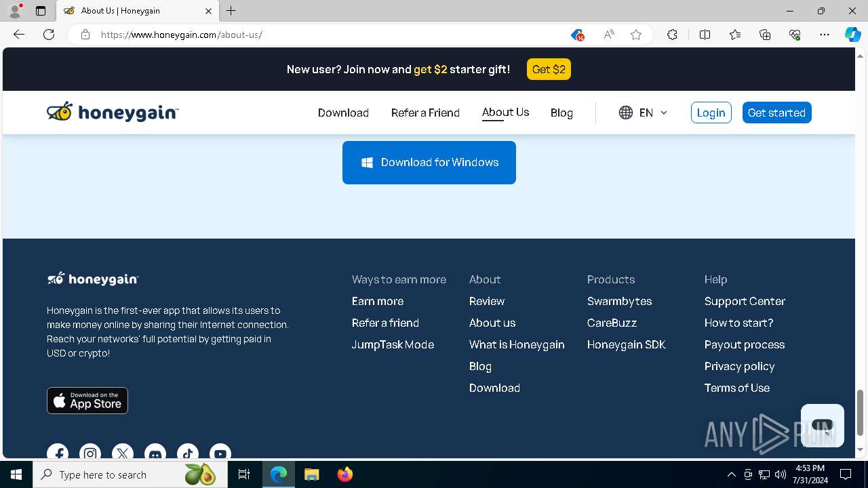View site information lock icon

pos(85,35)
